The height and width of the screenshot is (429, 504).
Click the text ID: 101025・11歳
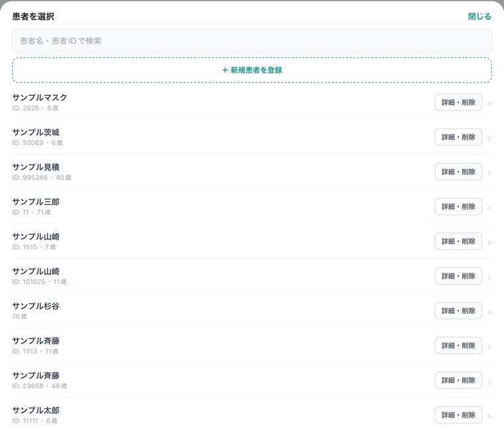(x=39, y=282)
